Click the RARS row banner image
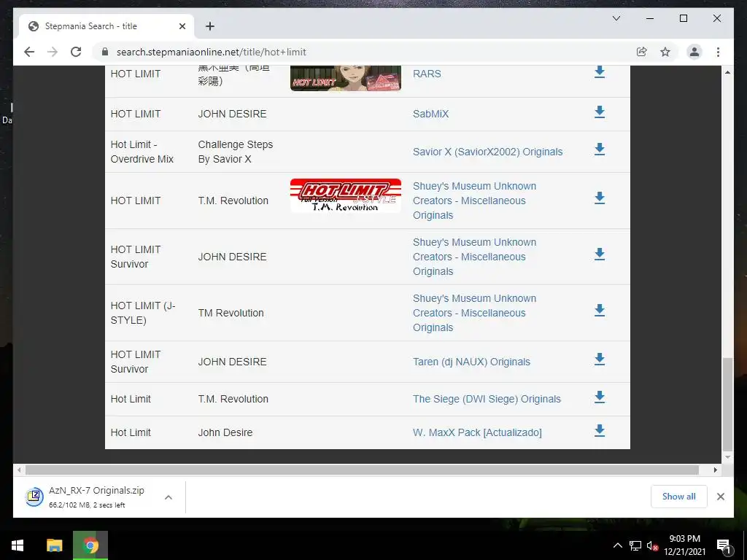Viewport: 747px width, 560px height. point(345,78)
